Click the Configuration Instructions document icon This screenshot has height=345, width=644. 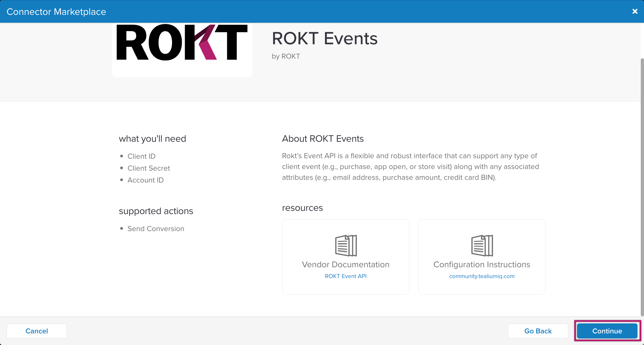pyautogui.click(x=482, y=245)
